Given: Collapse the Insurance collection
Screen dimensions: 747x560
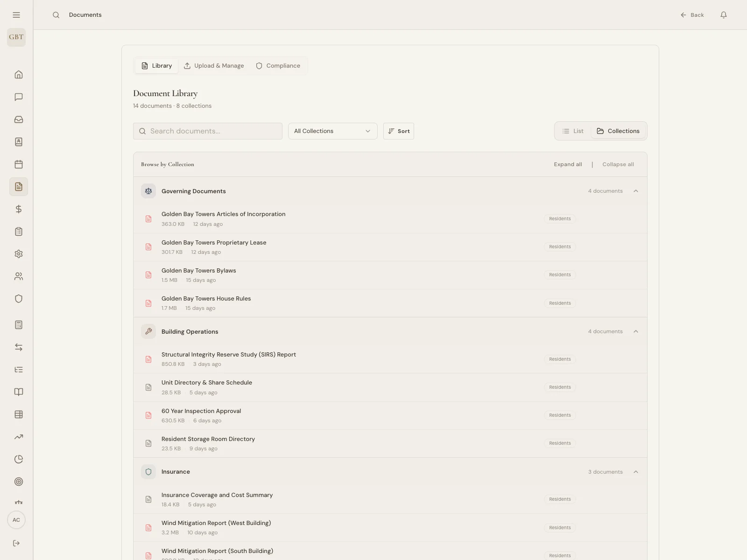Looking at the screenshot, I should [636, 472].
